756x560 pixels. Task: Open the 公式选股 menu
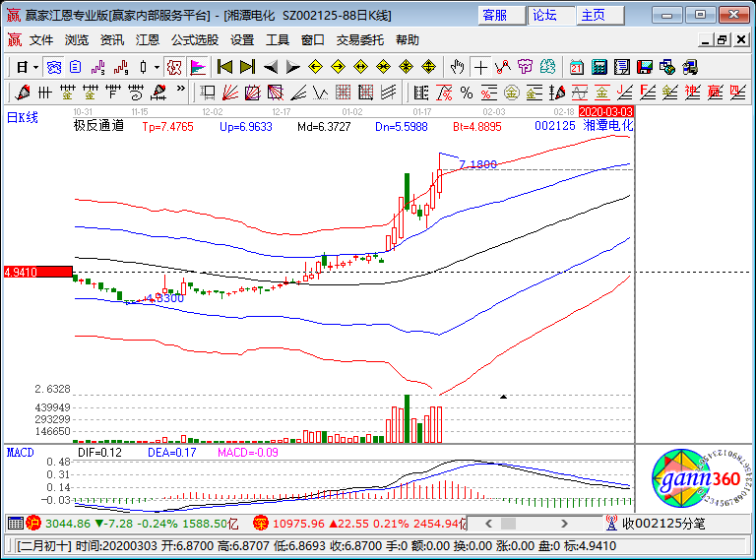tap(195, 40)
